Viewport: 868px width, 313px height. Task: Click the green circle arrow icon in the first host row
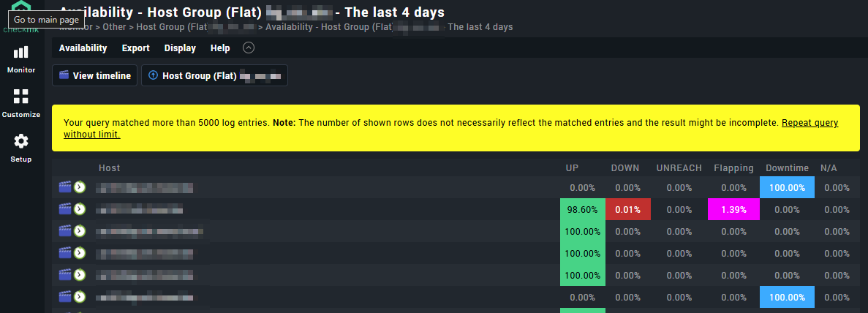[x=80, y=187]
